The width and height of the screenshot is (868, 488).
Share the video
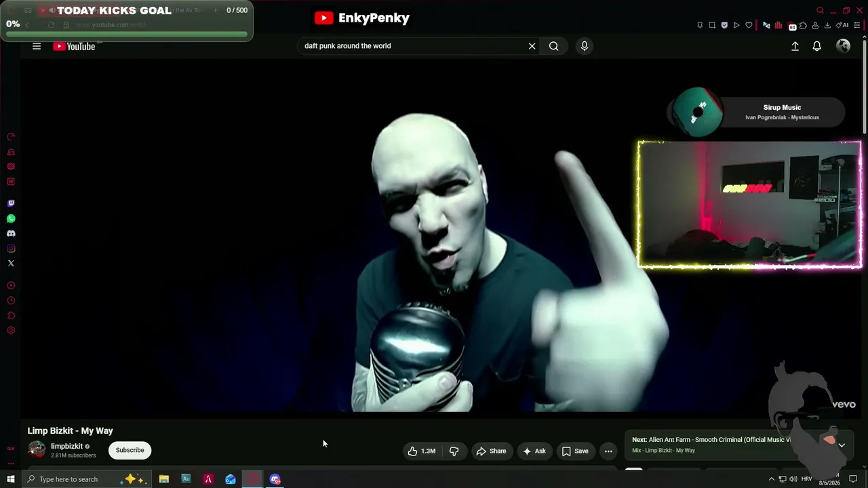(x=491, y=451)
